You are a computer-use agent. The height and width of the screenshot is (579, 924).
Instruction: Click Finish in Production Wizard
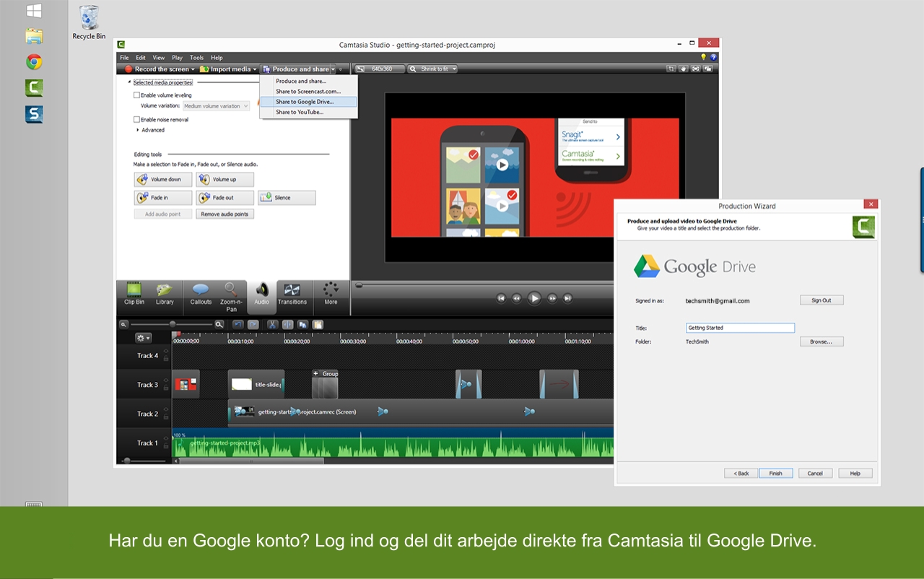tap(775, 473)
